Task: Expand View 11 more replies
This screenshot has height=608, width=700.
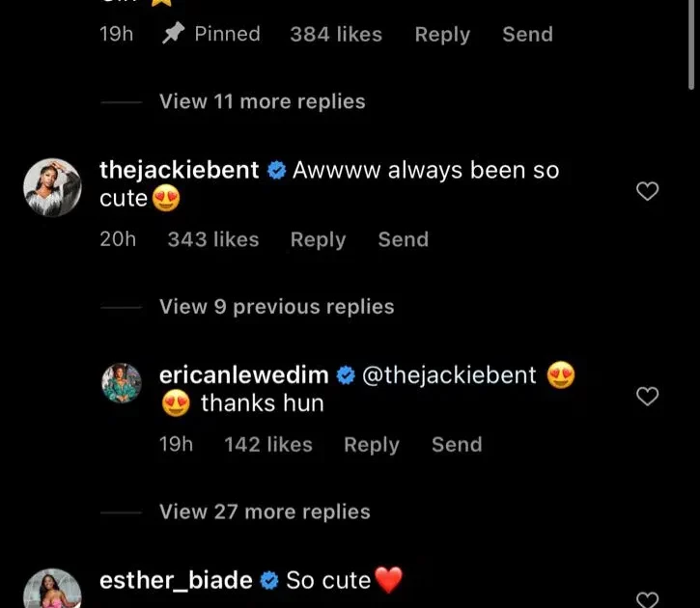Action: tap(263, 101)
